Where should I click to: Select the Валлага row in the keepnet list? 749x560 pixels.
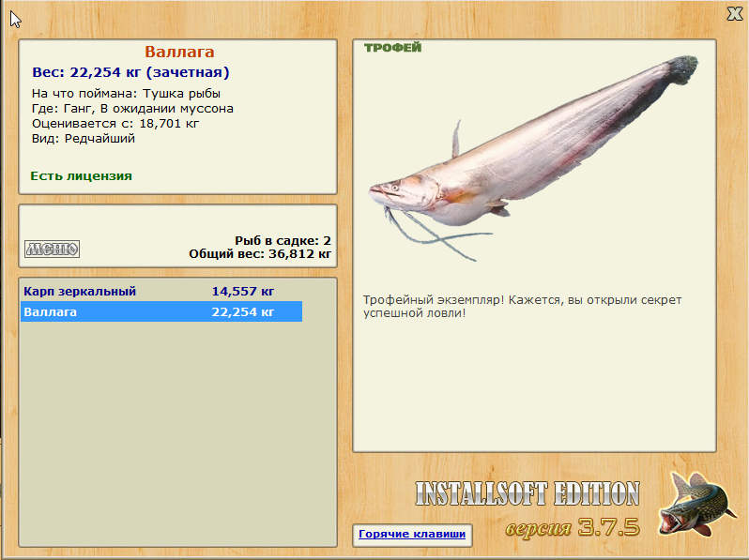(x=161, y=311)
